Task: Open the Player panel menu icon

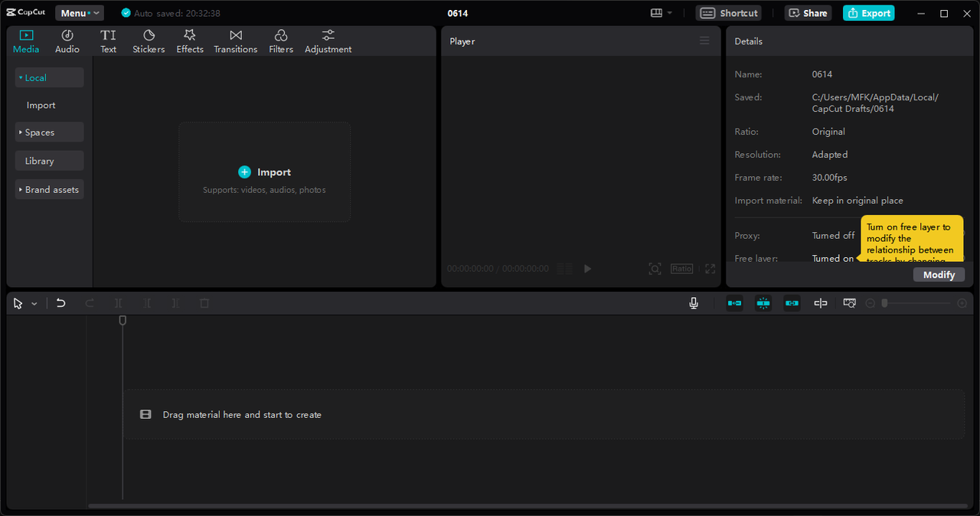Action: (x=704, y=41)
